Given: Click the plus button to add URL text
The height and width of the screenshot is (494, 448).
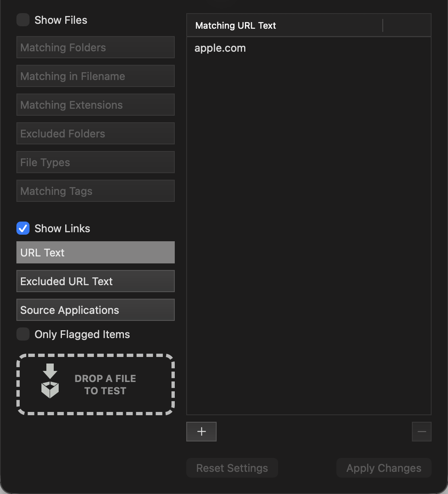Looking at the screenshot, I should [201, 432].
